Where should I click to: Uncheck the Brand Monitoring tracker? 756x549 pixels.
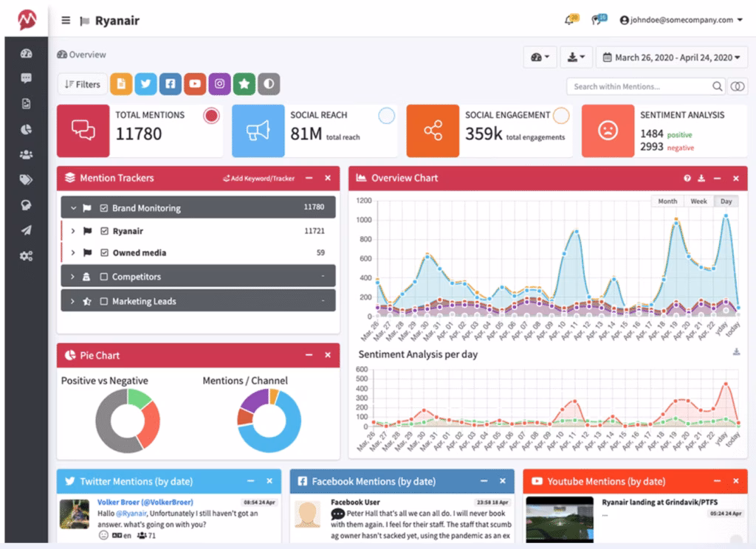point(104,208)
